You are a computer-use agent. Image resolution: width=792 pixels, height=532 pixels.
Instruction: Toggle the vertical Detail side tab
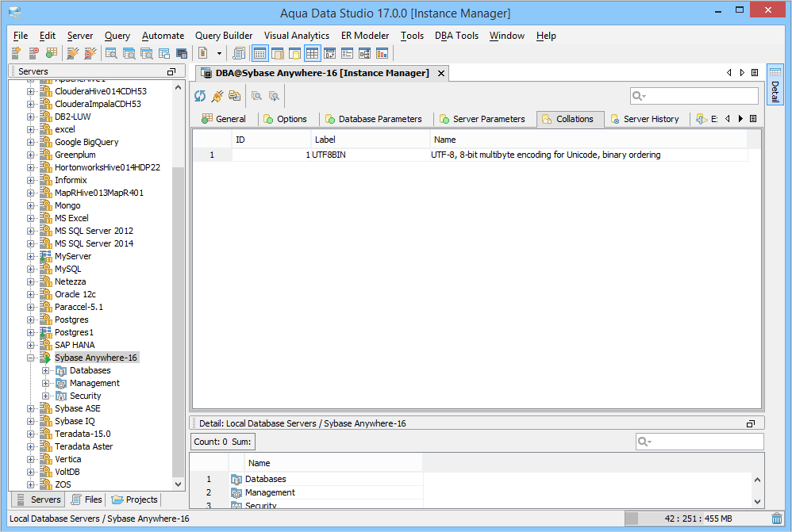point(775,84)
